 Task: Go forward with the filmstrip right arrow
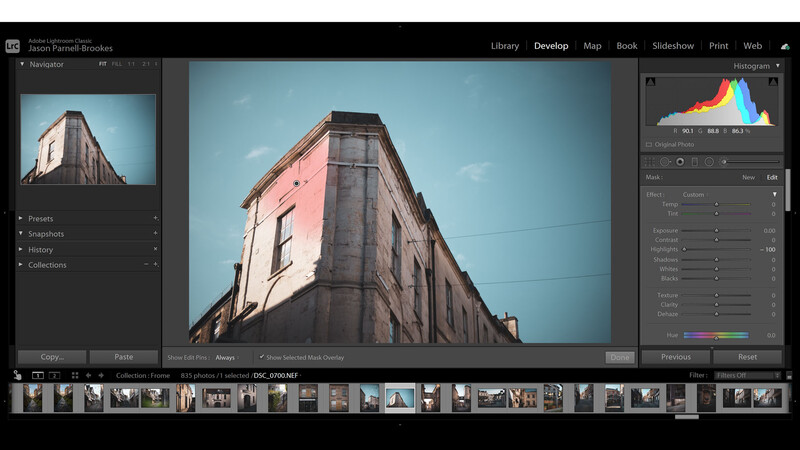point(101,376)
